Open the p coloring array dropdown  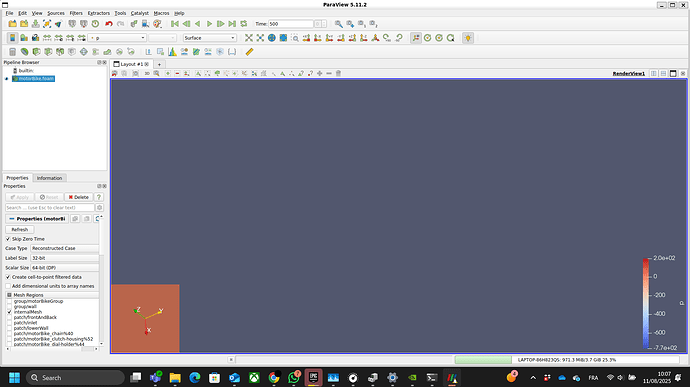tap(117, 38)
